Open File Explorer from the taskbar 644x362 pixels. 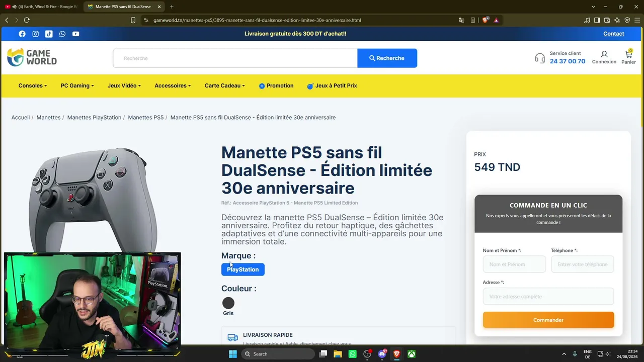coord(338,354)
